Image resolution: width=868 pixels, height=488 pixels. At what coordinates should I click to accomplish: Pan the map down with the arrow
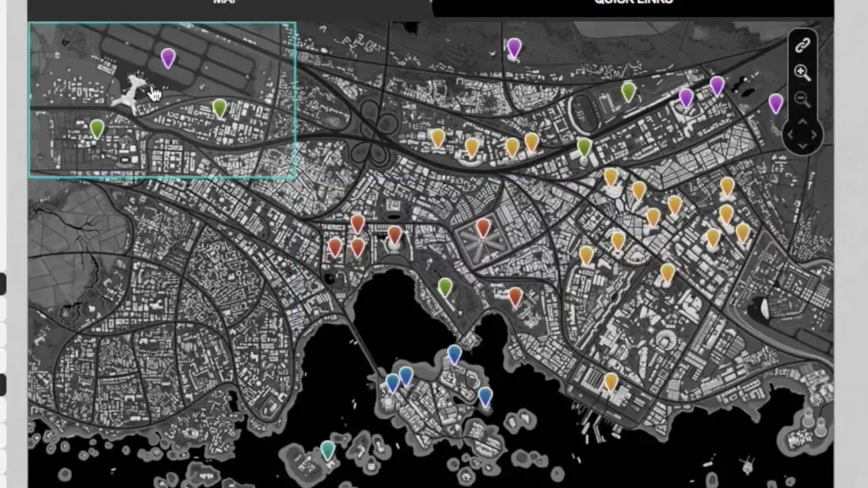[802, 146]
